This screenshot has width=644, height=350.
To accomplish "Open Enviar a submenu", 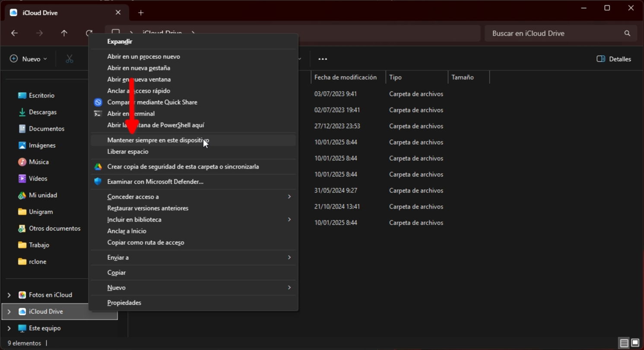I will 193,258.
